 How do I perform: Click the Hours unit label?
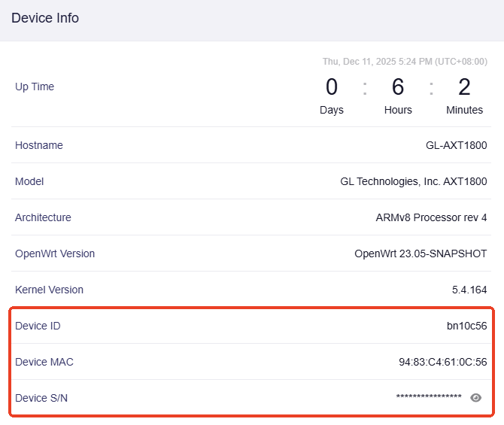[x=398, y=110]
